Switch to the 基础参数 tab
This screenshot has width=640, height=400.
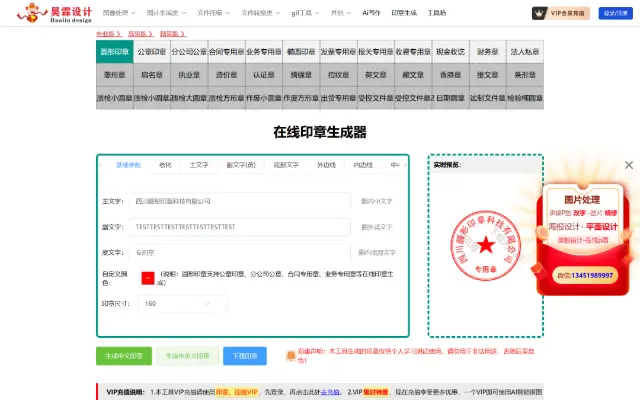pos(129,165)
